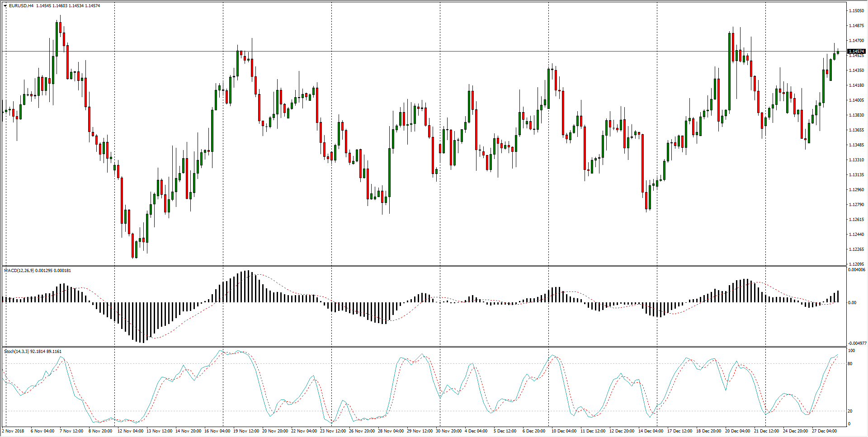The height and width of the screenshot is (437, 868).
Task: Click the 20 Dec 04:00 time label
Action: (737, 431)
